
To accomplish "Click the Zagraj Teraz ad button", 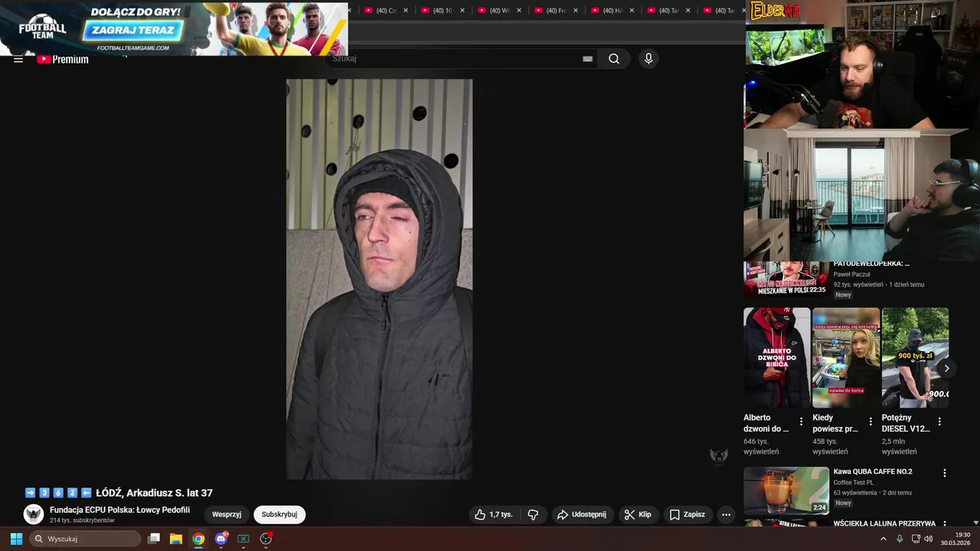I will click(x=133, y=31).
